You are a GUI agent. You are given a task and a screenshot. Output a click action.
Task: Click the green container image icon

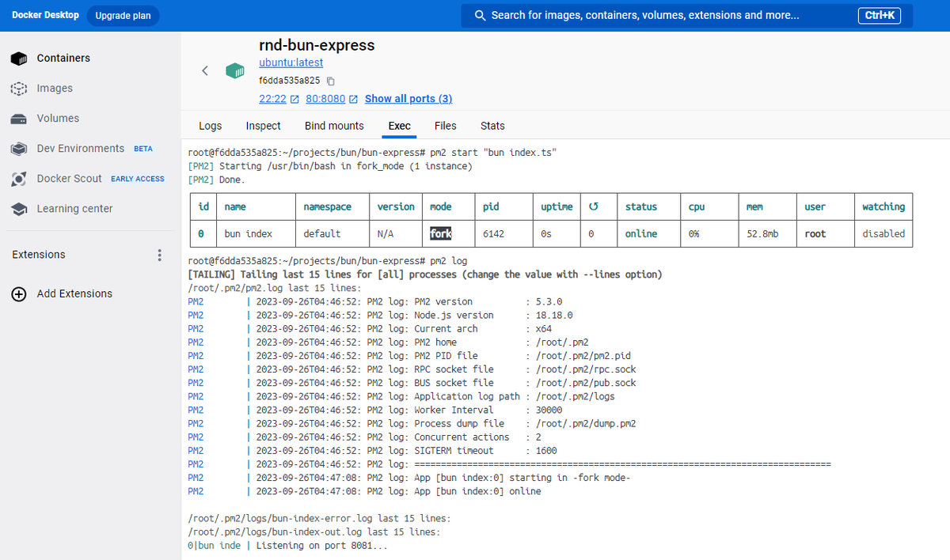(x=235, y=70)
